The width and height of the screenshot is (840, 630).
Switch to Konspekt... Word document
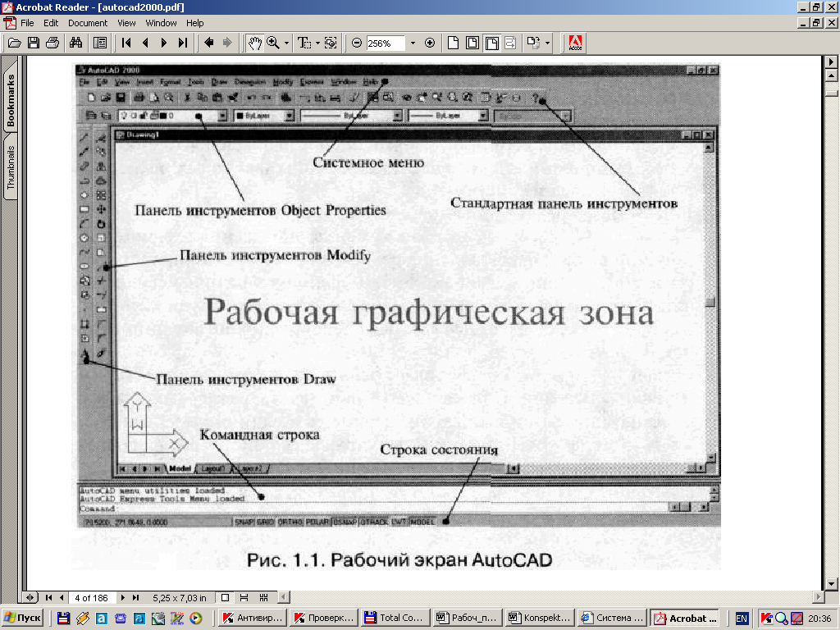click(x=539, y=619)
